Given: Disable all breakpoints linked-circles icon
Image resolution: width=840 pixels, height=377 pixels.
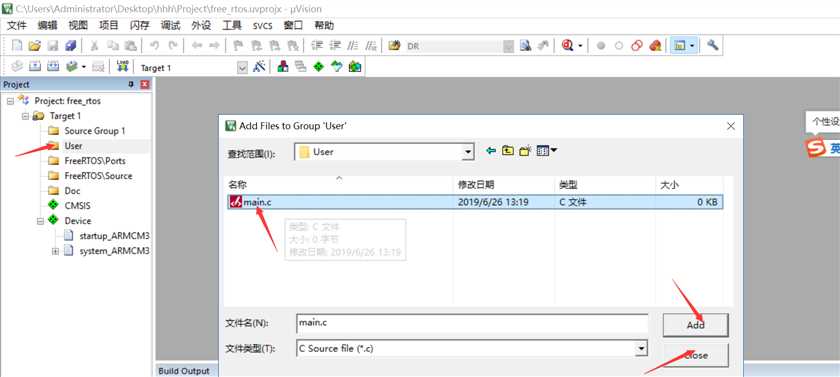Looking at the screenshot, I should coord(636,46).
